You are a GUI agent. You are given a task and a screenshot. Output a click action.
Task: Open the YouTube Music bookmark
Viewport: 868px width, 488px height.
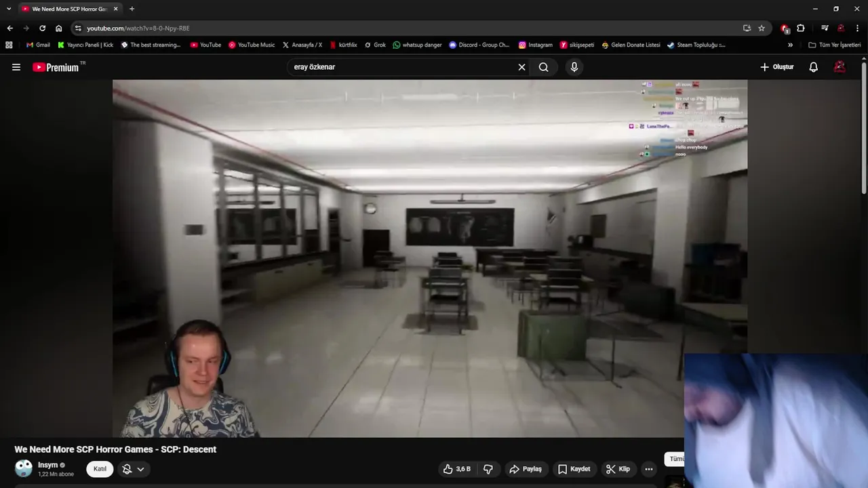tap(252, 45)
